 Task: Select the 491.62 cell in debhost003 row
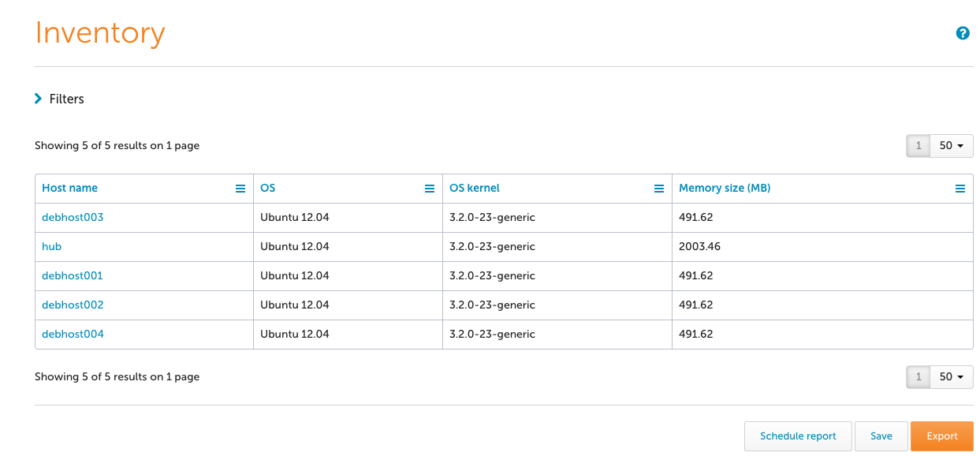pyautogui.click(x=822, y=218)
